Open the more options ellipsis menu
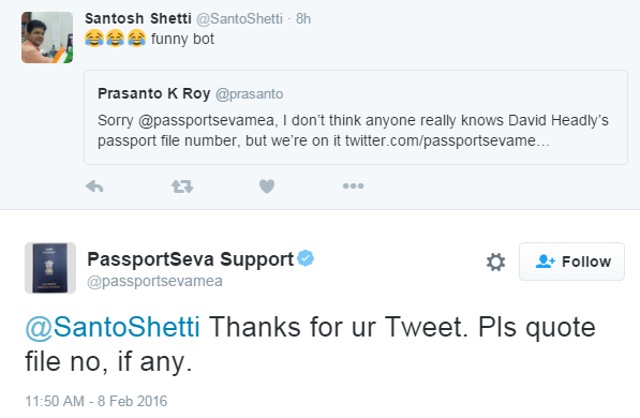The width and height of the screenshot is (640, 418). (353, 186)
